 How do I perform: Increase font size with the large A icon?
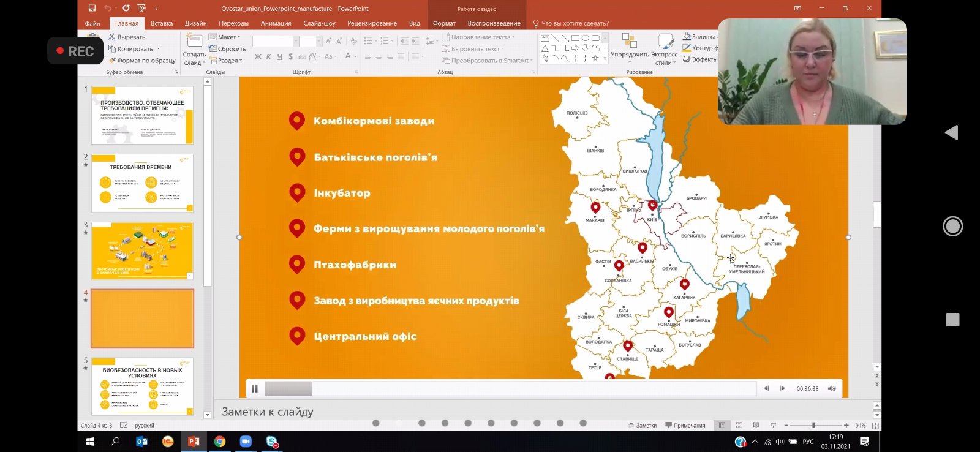pyautogui.click(x=328, y=41)
